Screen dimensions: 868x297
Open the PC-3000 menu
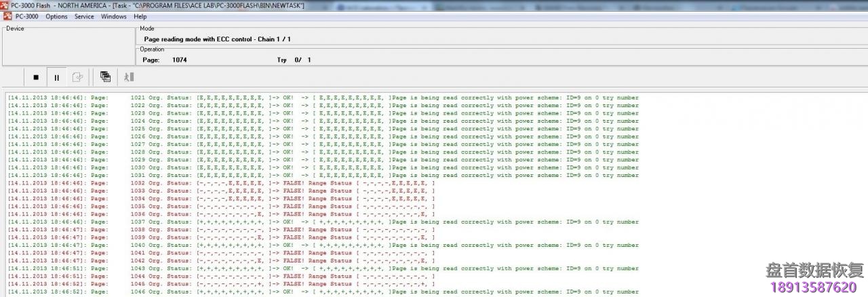pyautogui.click(x=27, y=16)
